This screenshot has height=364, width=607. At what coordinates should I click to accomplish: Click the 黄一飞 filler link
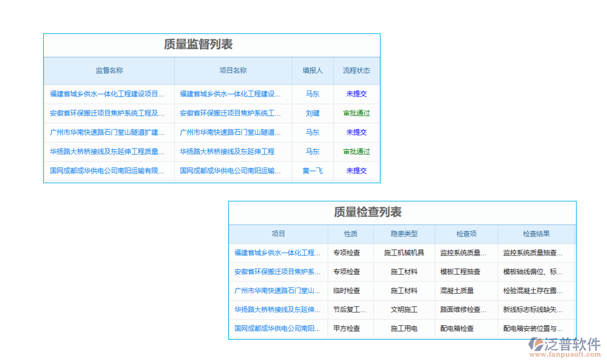(313, 171)
